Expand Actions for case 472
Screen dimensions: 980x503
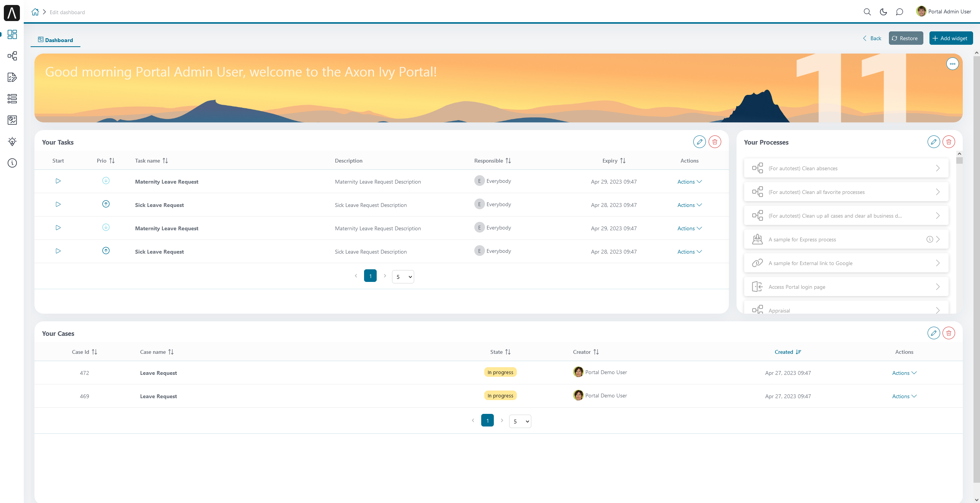[x=904, y=373]
